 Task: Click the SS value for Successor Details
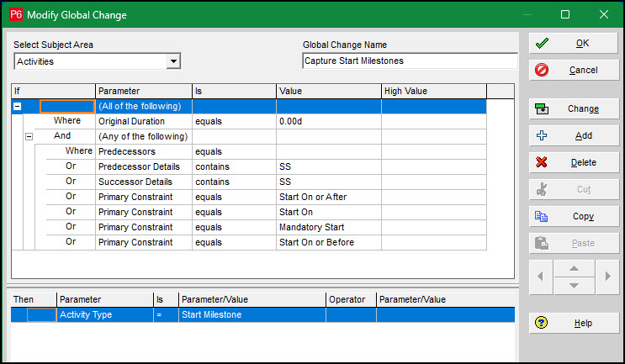pyautogui.click(x=328, y=182)
